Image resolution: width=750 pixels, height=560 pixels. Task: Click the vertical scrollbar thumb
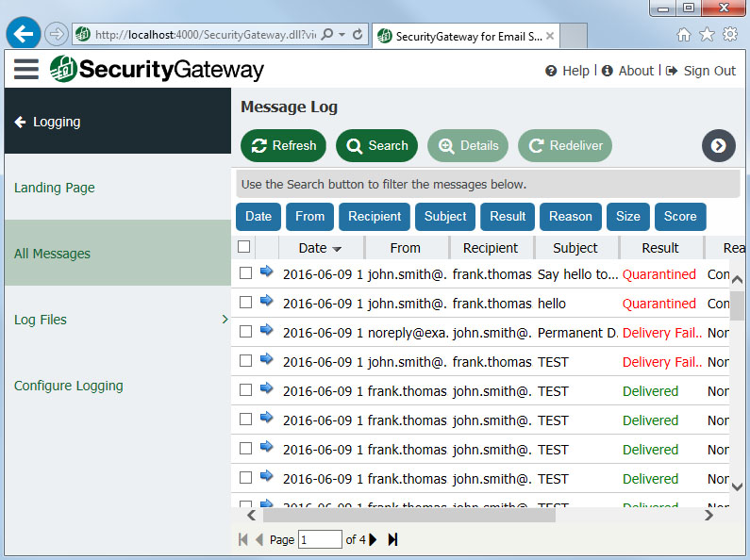point(738,305)
